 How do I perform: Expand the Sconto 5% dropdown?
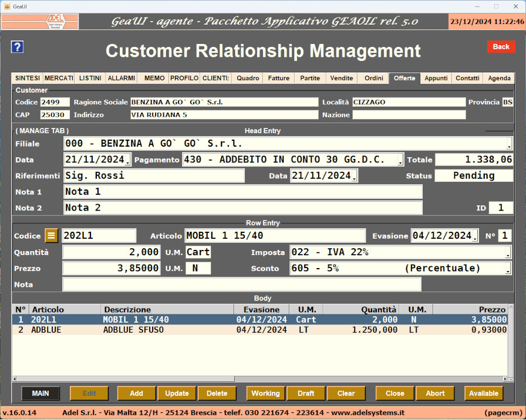[x=508, y=269]
